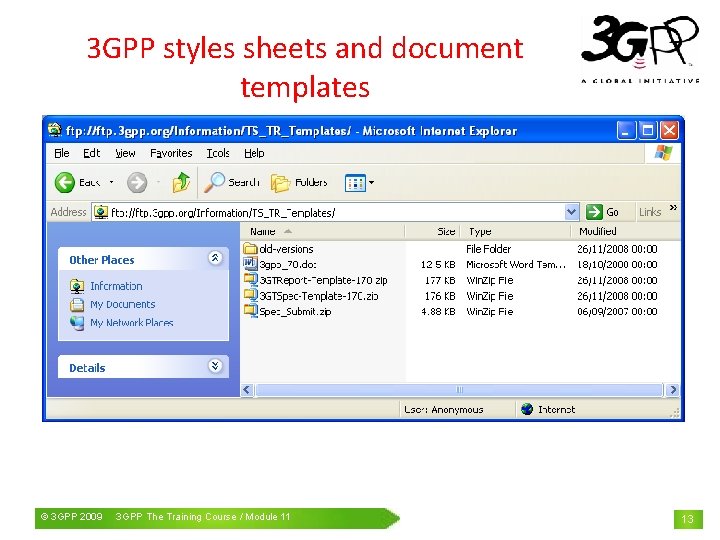Image resolution: width=720 pixels, height=540 pixels.
Task: Open the Views grid icon
Action: (355, 183)
